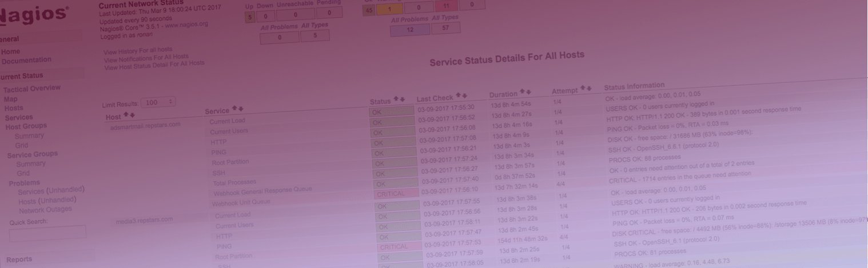Open the Hosts status page
Image resolution: width=868 pixels, height=268 pixels.
click(x=14, y=108)
